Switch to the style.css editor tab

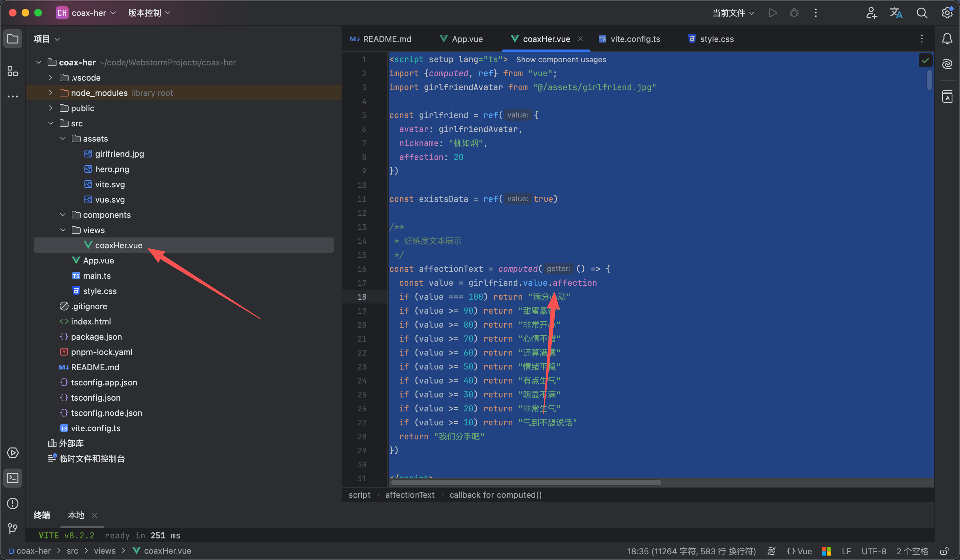pyautogui.click(x=711, y=39)
